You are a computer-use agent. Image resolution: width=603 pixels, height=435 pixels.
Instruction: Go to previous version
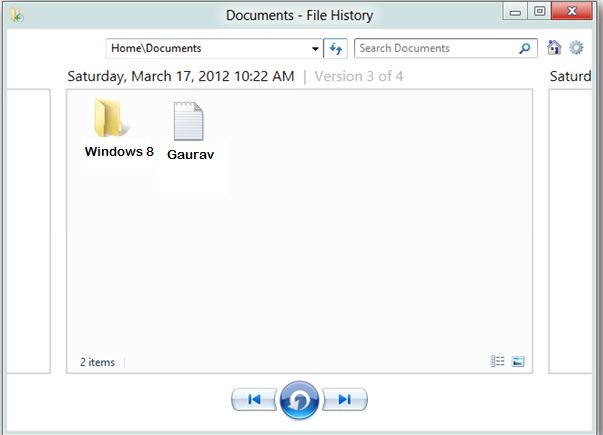pos(254,400)
